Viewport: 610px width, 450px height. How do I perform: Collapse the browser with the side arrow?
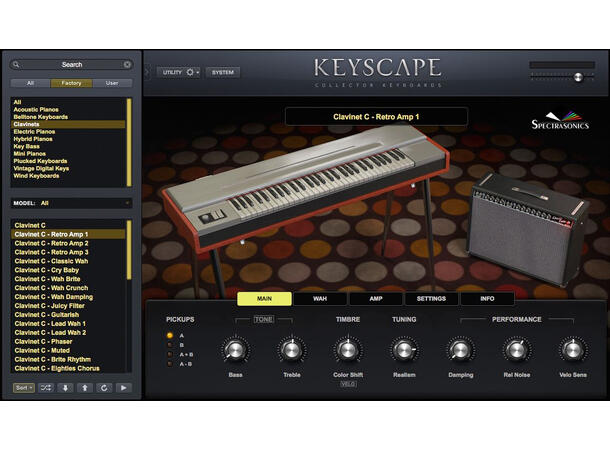[x=147, y=72]
